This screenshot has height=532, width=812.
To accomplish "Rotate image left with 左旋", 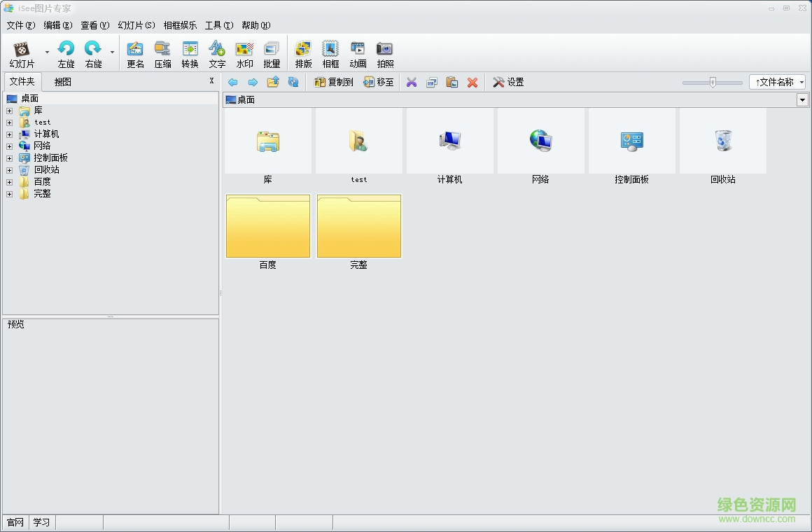I will tap(66, 52).
